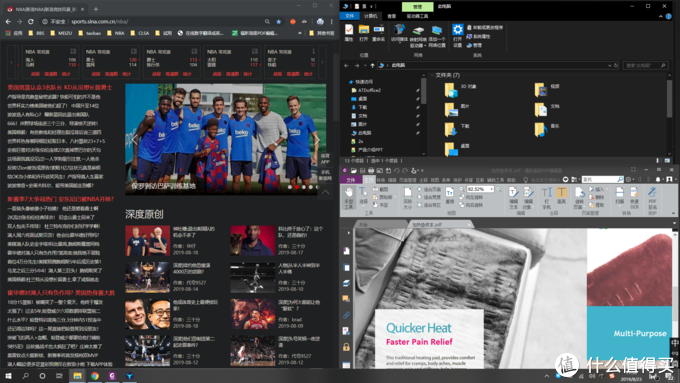This screenshot has width=680, height=383.
Task: Click the Chrome reload button
Action: point(31,21)
